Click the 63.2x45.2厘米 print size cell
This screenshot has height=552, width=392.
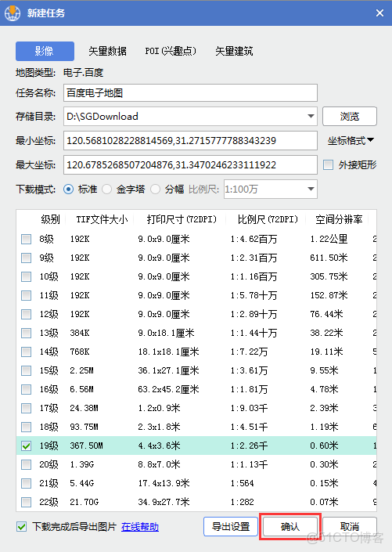click(168, 389)
